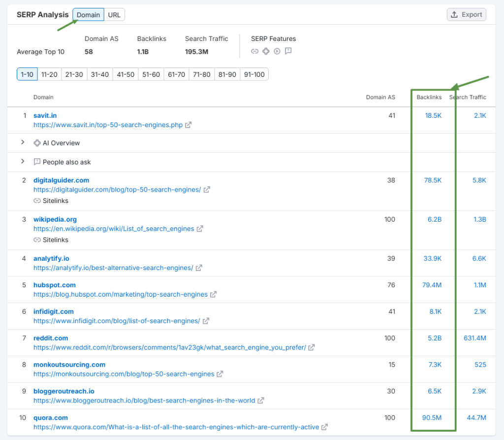Click external link icon beside digitalguider.com URL
Screen dimensions: 504x440
click(207, 190)
